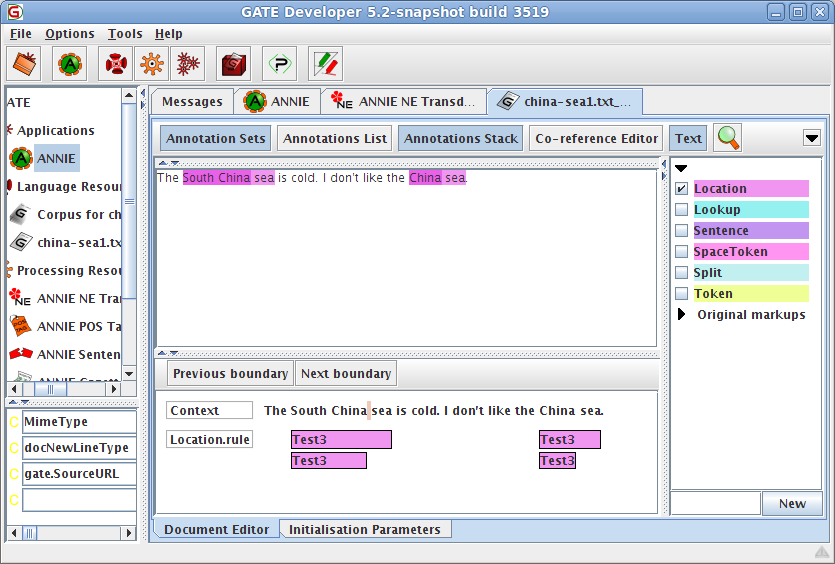This screenshot has height=564, width=835.
Task: Open the Options menu
Action: (70, 34)
